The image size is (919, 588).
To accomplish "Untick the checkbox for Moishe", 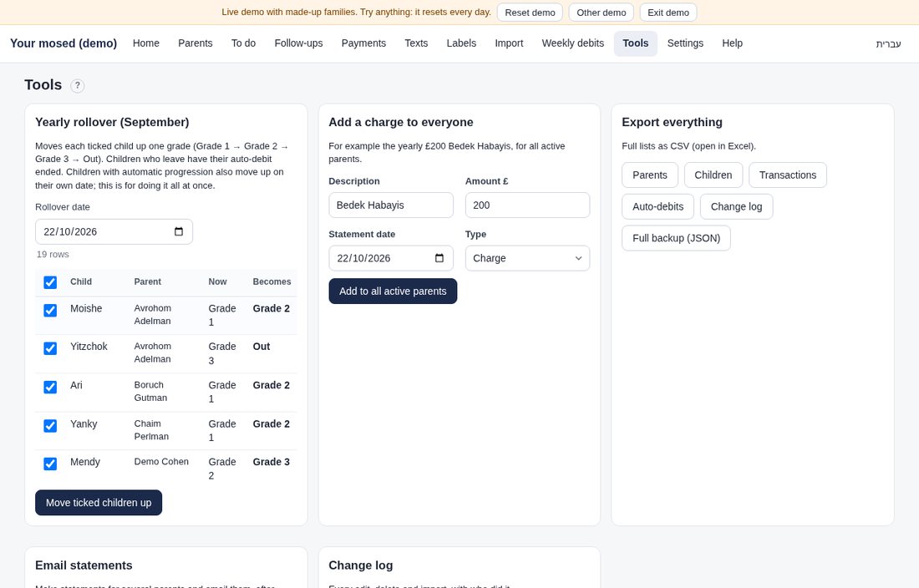I will pos(50,310).
